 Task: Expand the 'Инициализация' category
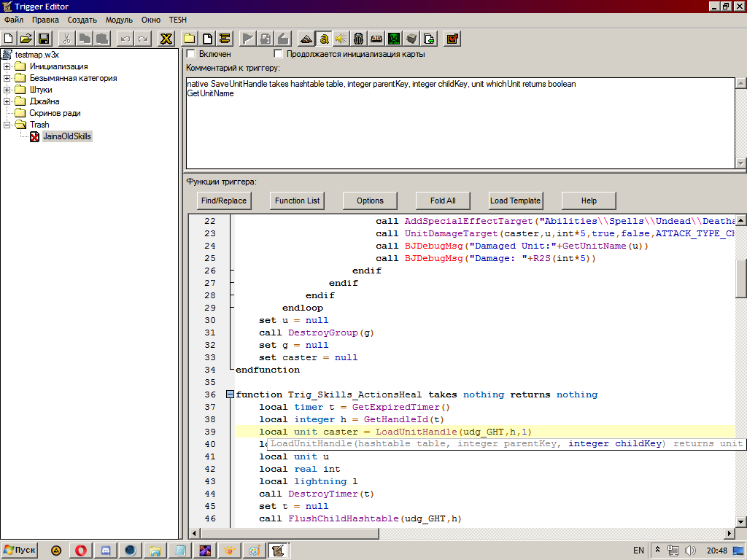7,66
